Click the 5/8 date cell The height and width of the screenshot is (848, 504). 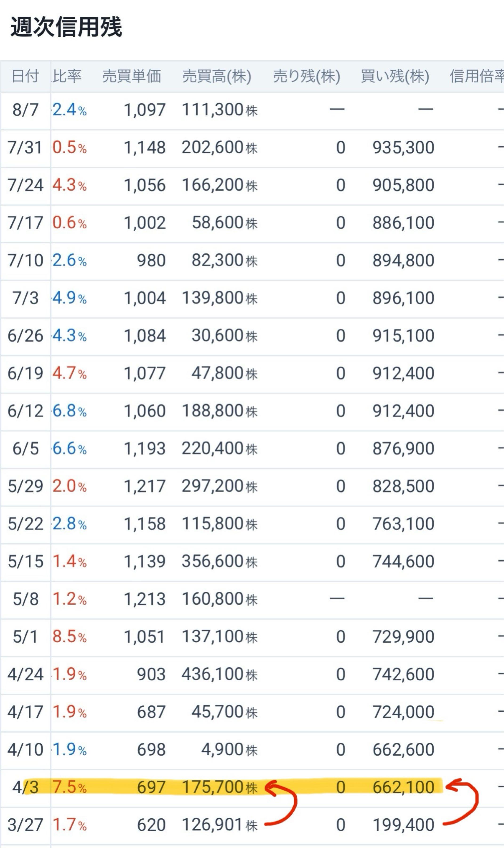tap(25, 599)
